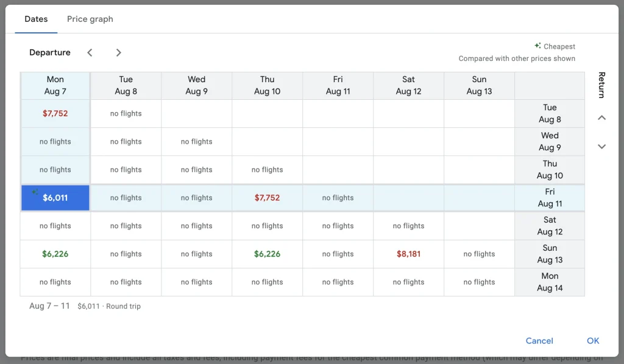624x364 pixels.
Task: Click the Departure label
Action: pyautogui.click(x=50, y=52)
